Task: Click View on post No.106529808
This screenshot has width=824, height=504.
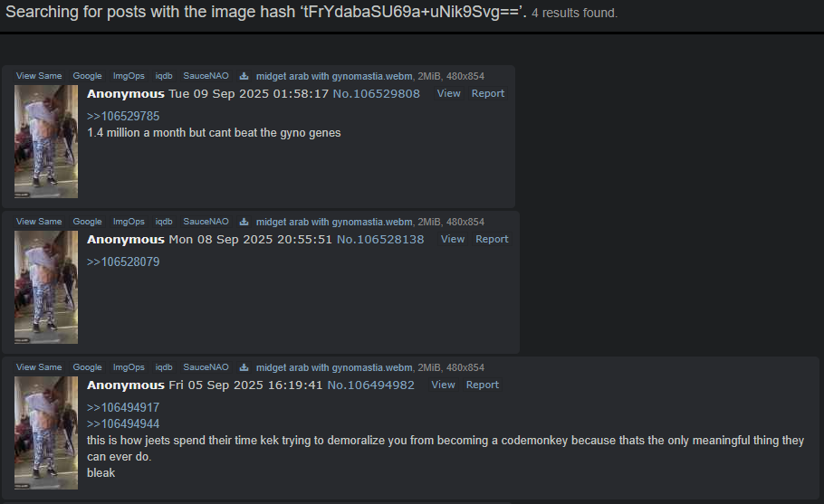Action: pos(449,93)
